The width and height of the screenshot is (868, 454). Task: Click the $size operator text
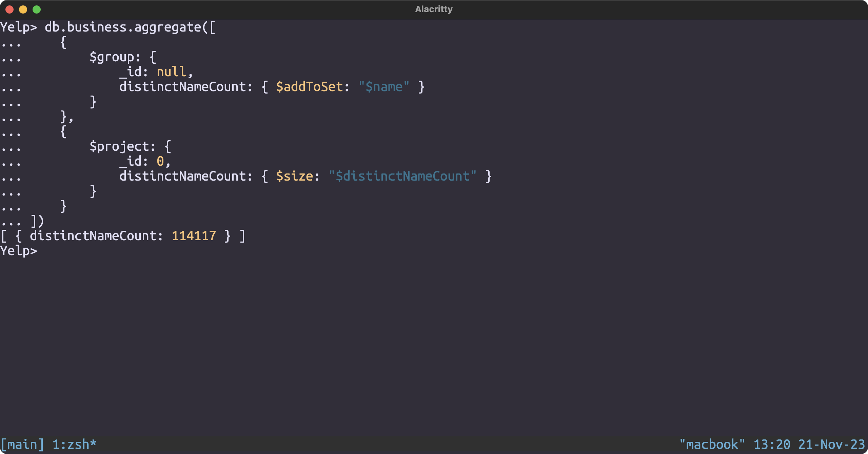pyautogui.click(x=294, y=176)
